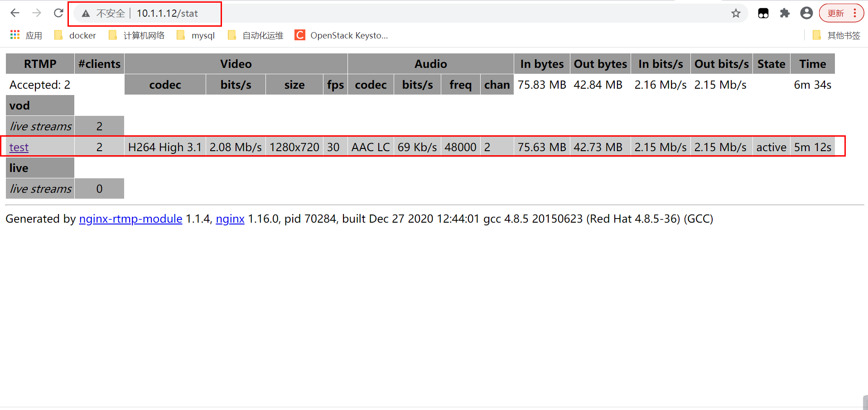This screenshot has height=410, width=868.
Task: Click the RTMP column header
Action: [x=40, y=64]
